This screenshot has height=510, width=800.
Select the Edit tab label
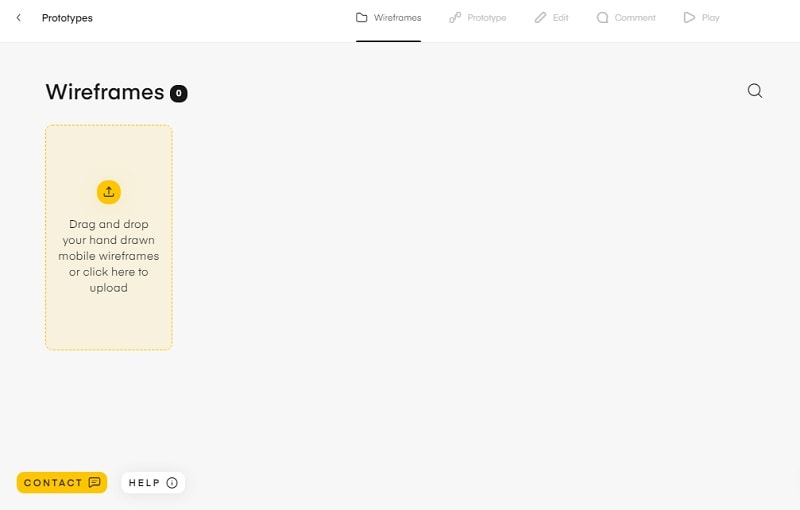[560, 18]
